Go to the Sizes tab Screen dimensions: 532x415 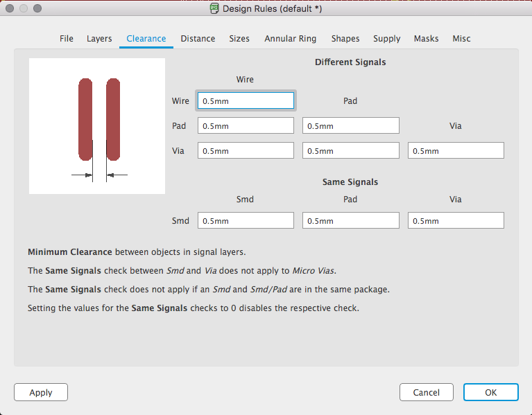click(239, 39)
